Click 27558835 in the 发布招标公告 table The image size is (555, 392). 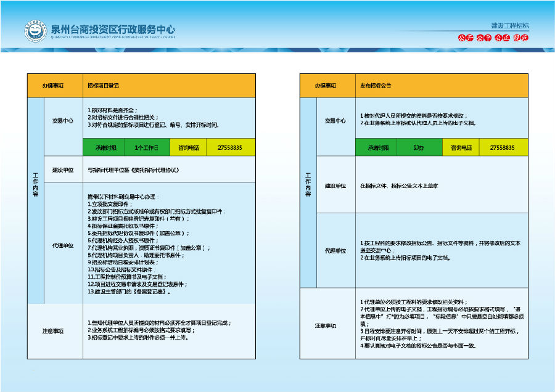503,147
